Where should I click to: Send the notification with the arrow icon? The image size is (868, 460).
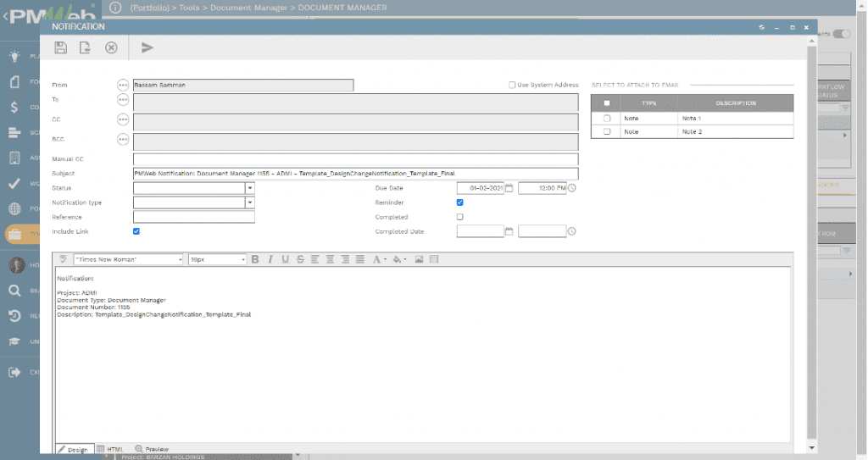pyautogui.click(x=147, y=47)
